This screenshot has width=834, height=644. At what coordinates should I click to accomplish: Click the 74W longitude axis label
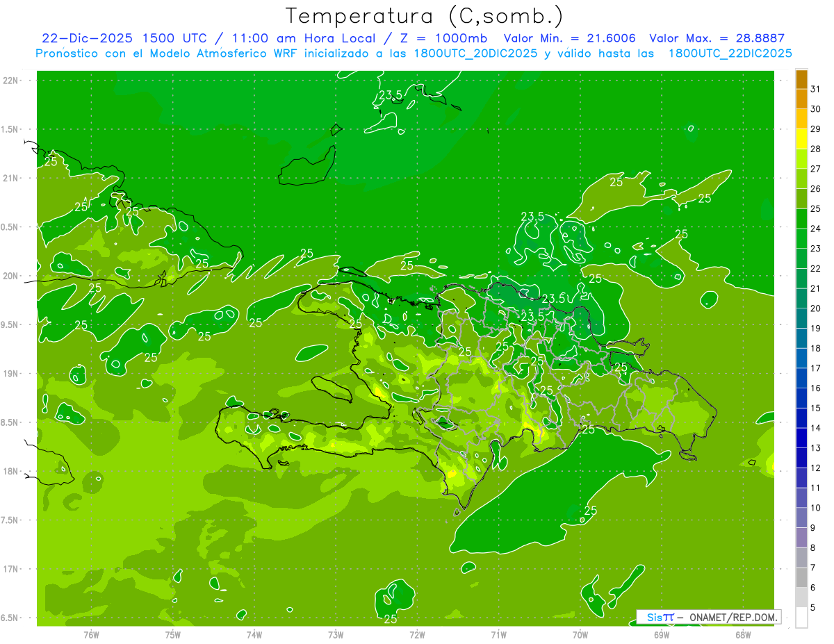pos(254,634)
